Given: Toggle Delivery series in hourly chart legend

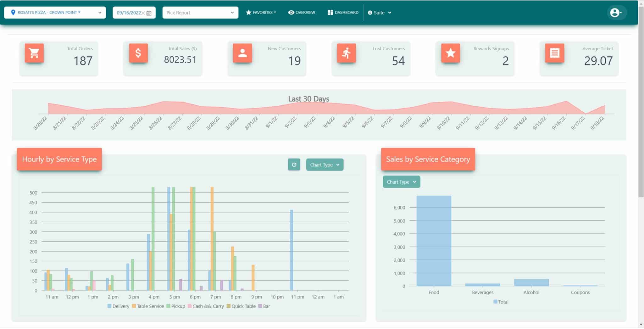Looking at the screenshot, I should [x=118, y=306].
